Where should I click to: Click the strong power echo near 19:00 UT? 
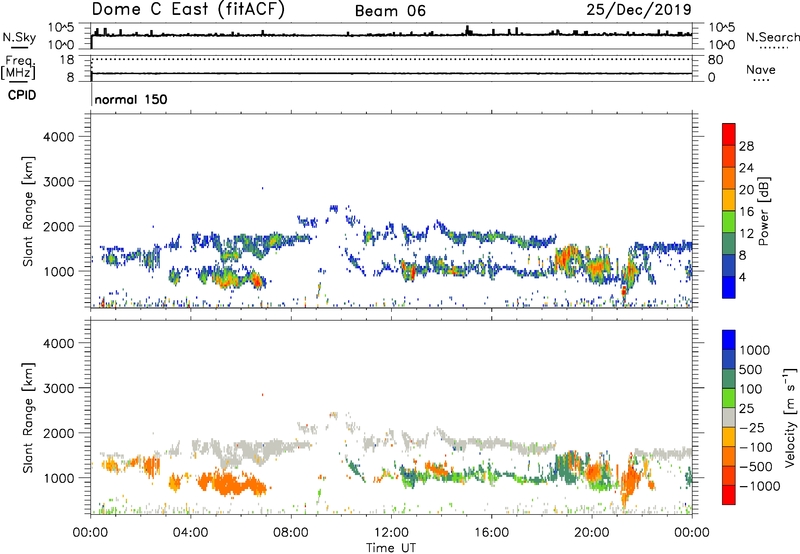[567, 258]
